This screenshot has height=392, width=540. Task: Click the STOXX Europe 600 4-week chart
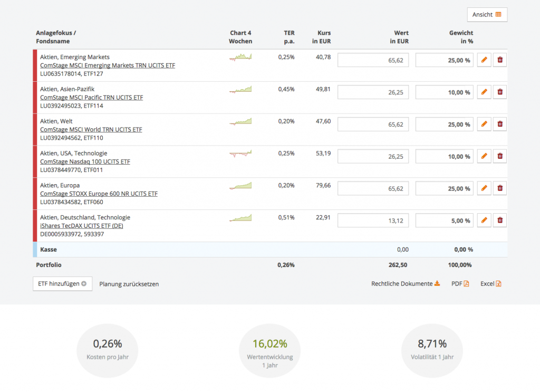(x=240, y=186)
